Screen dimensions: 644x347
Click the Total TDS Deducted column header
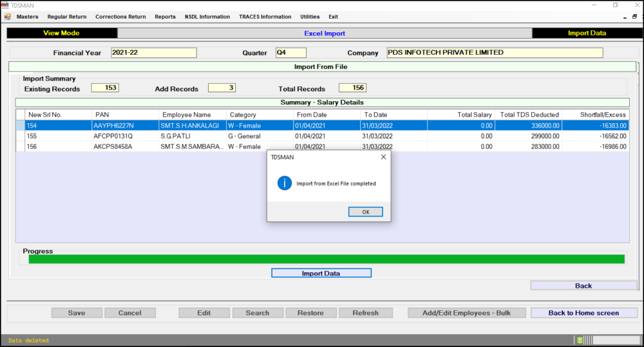529,115
